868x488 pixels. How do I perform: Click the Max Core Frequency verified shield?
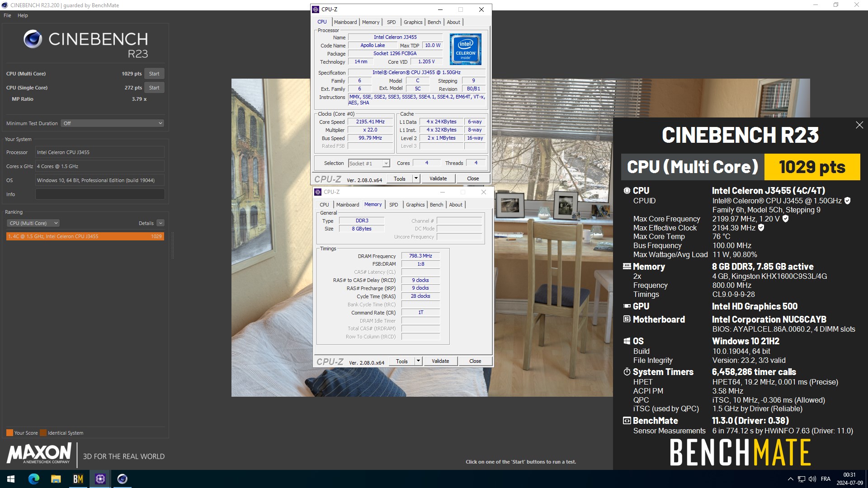[786, 219]
